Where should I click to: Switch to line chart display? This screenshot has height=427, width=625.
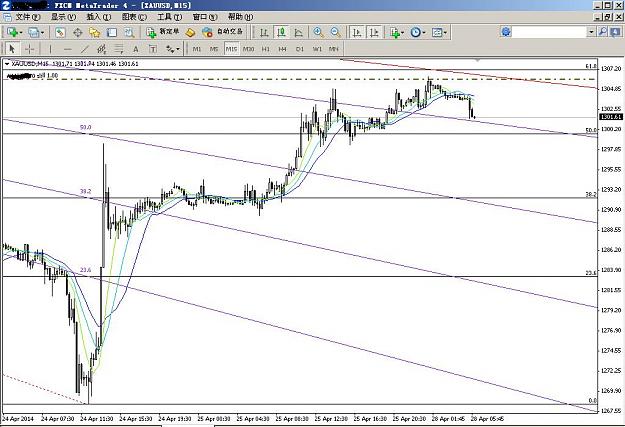pos(299,32)
